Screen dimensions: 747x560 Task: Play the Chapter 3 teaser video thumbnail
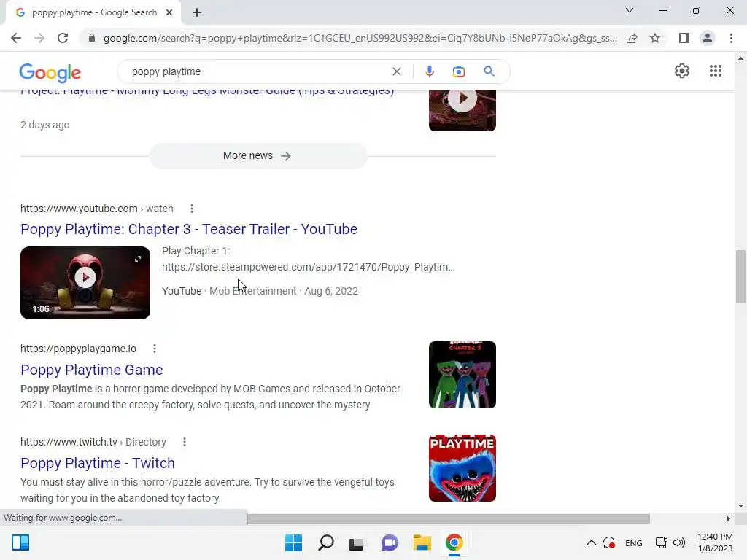(x=85, y=282)
